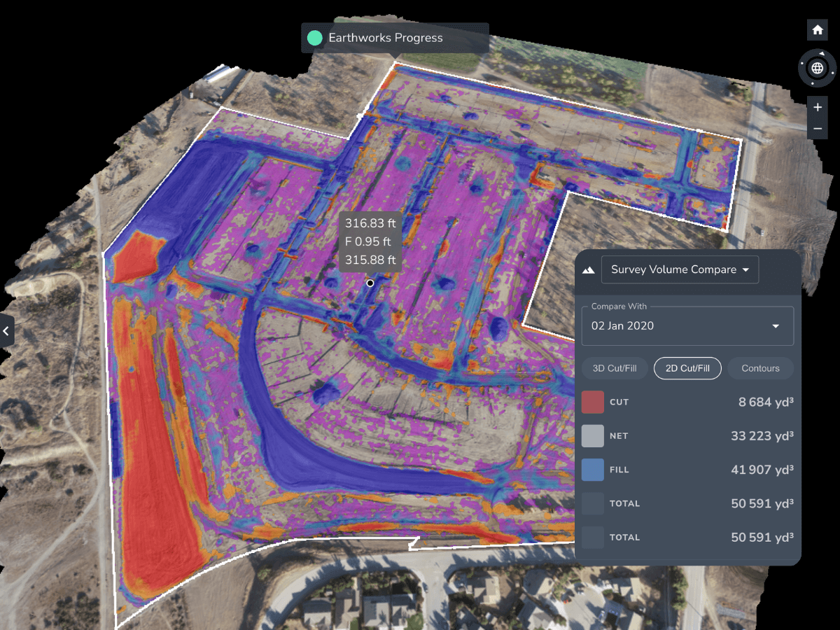Screen dimensions: 840x630
Task: Zoom in using the plus icon
Action: point(817,107)
